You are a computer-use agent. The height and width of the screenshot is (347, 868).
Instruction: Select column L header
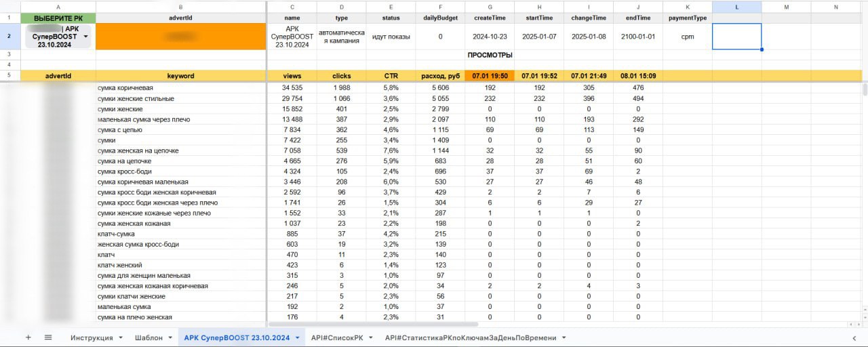(x=736, y=7)
